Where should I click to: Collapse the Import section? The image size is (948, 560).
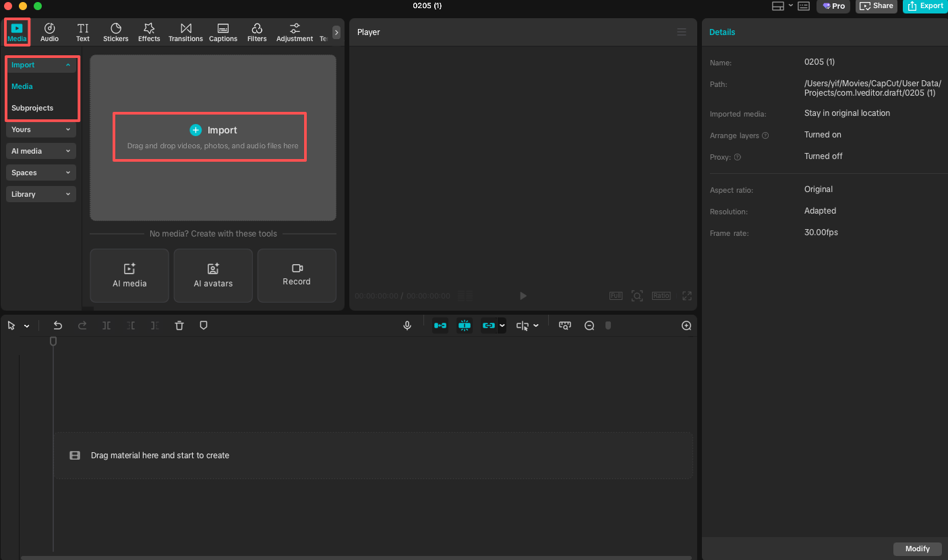(x=41, y=65)
